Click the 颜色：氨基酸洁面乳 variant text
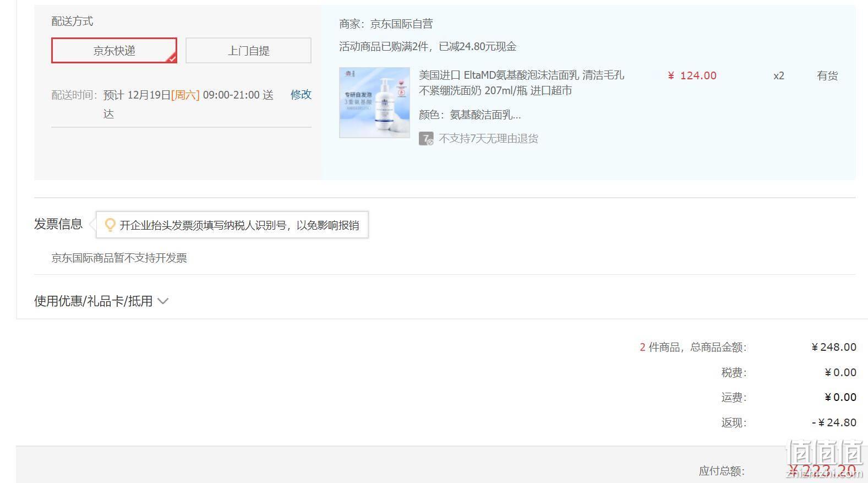Image resolution: width=868 pixels, height=483 pixels. (x=470, y=115)
